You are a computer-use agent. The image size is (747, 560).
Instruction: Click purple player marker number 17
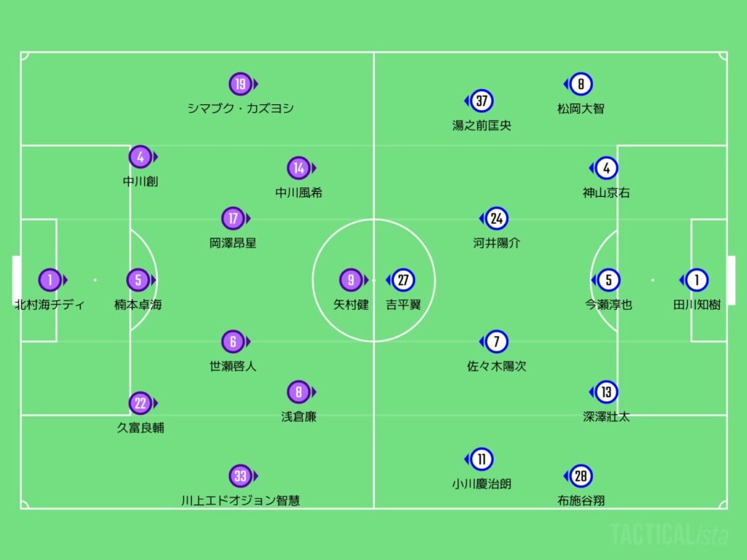point(233,218)
